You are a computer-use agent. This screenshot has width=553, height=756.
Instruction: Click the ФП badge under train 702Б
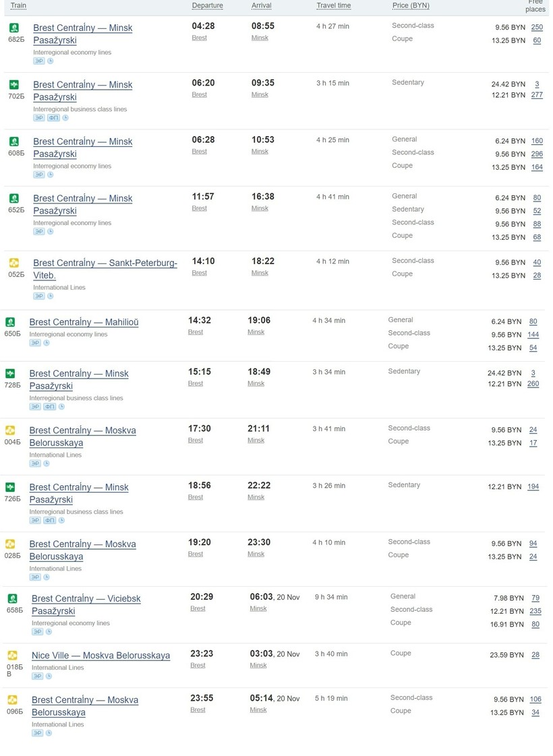54,118
